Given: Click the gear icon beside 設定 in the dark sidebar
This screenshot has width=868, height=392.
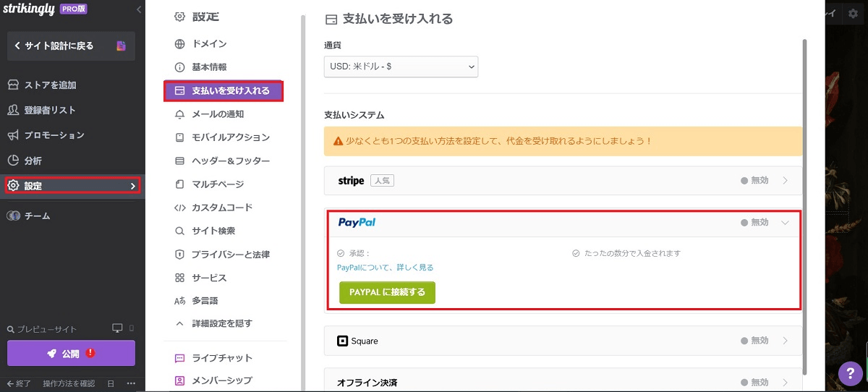Looking at the screenshot, I should (13, 186).
